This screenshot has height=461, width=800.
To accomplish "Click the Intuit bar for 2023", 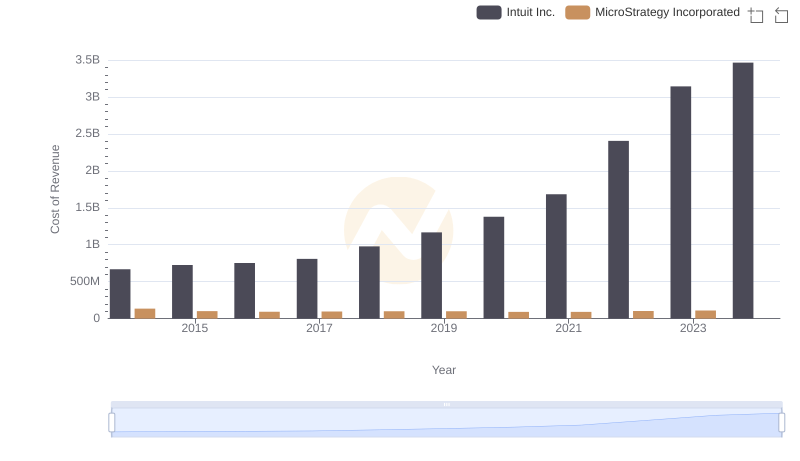I will [x=681, y=202].
